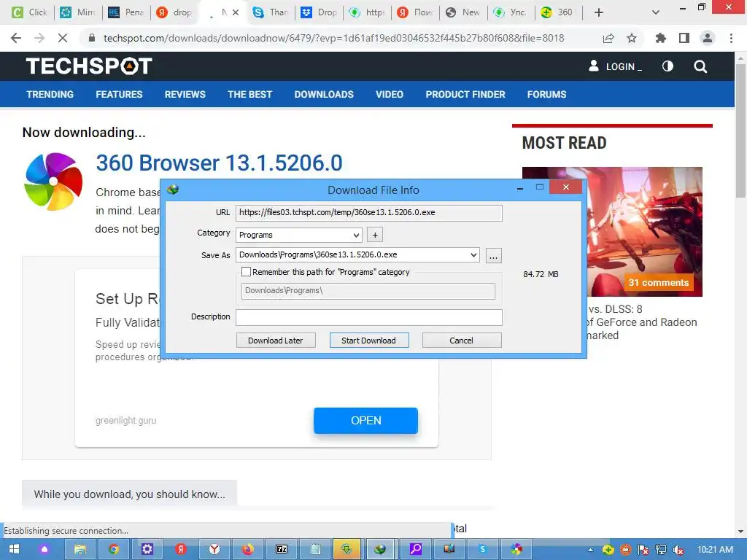Open Skype from the taskbar

pyautogui.click(x=483, y=550)
